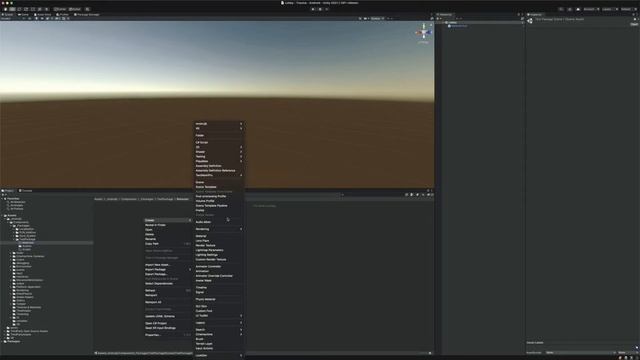Choose Rename from the context menu
640x360 pixels.
click(x=167, y=239)
